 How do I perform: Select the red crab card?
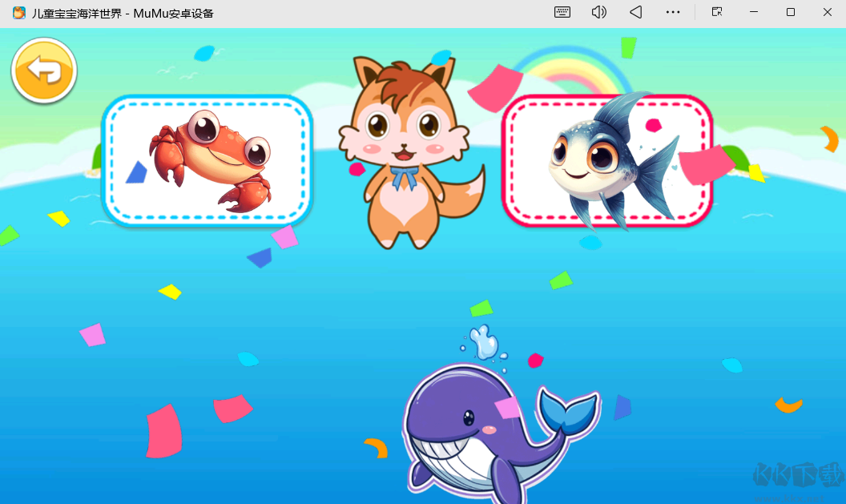coord(207,160)
